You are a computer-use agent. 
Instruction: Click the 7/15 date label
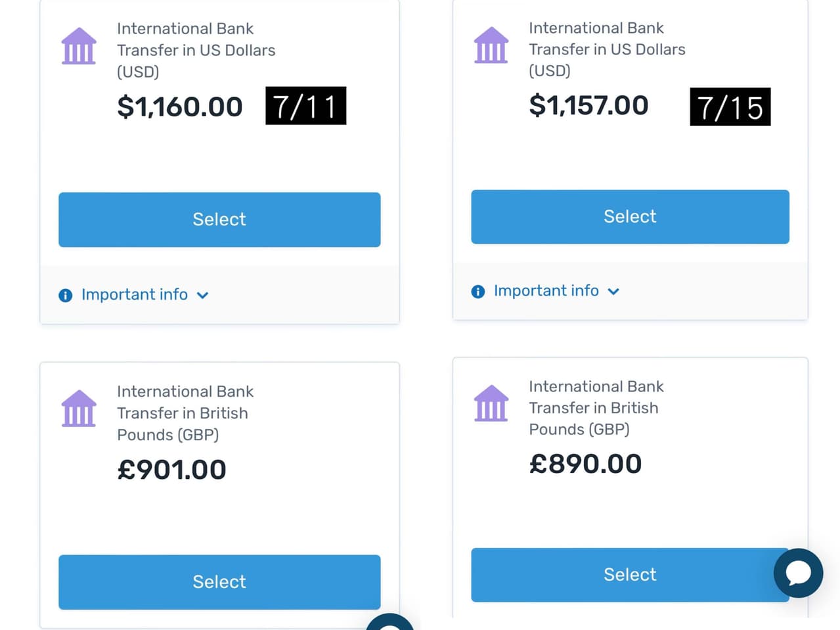point(730,107)
